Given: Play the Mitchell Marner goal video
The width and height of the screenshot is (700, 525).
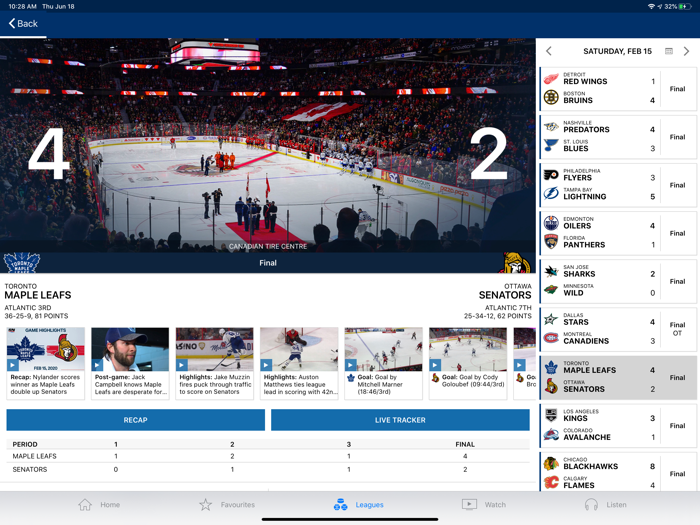Looking at the screenshot, I should [x=383, y=349].
